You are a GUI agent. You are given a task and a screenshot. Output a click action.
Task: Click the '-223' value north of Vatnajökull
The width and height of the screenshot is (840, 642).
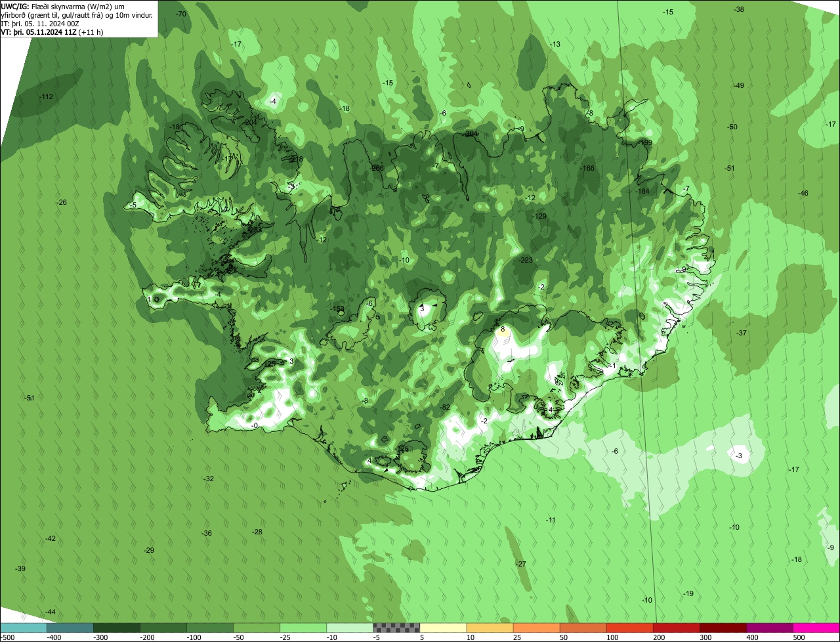point(526,260)
